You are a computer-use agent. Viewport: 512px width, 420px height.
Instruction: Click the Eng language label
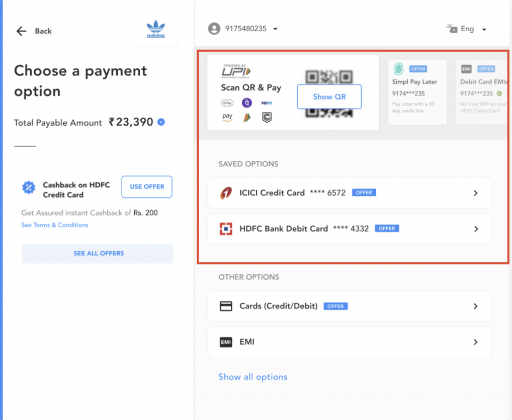(x=467, y=29)
